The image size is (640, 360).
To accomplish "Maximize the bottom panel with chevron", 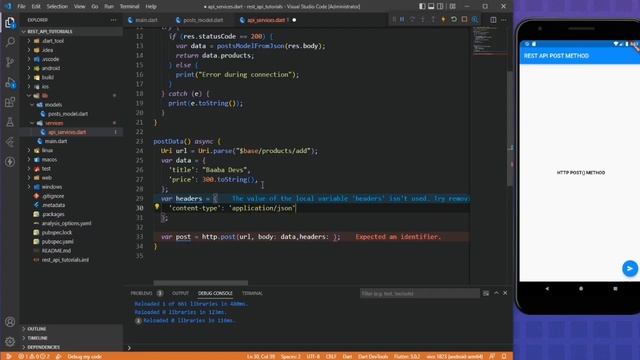I will click(x=496, y=293).
